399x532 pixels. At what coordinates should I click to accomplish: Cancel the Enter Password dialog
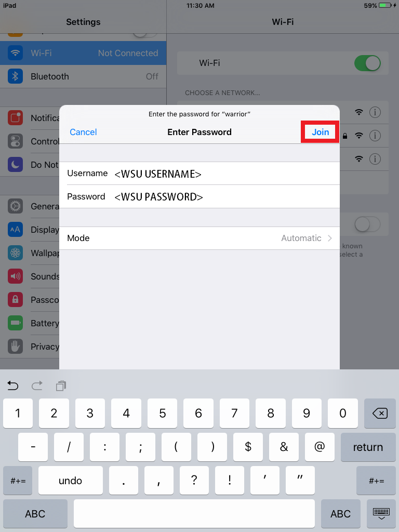pos(83,132)
